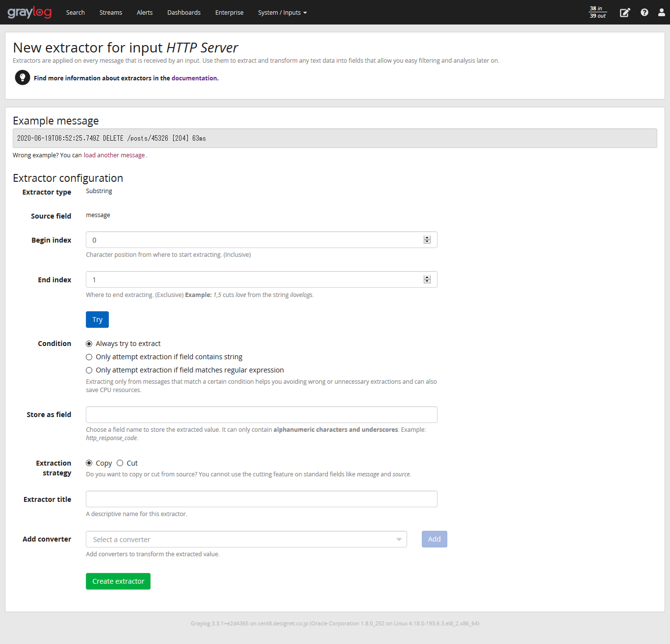
Task: Select extraction if field matches regular expression
Action: [x=89, y=370]
